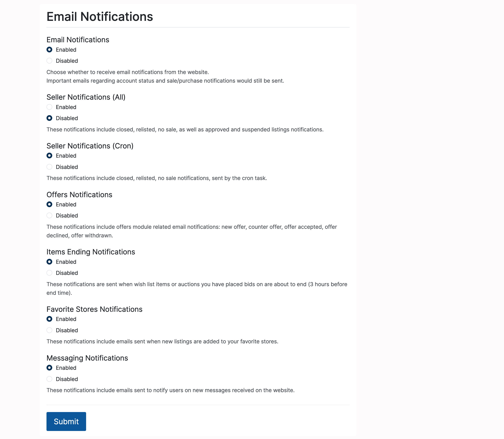
Task: Enable Seller Notifications (All)
Action: (50, 107)
